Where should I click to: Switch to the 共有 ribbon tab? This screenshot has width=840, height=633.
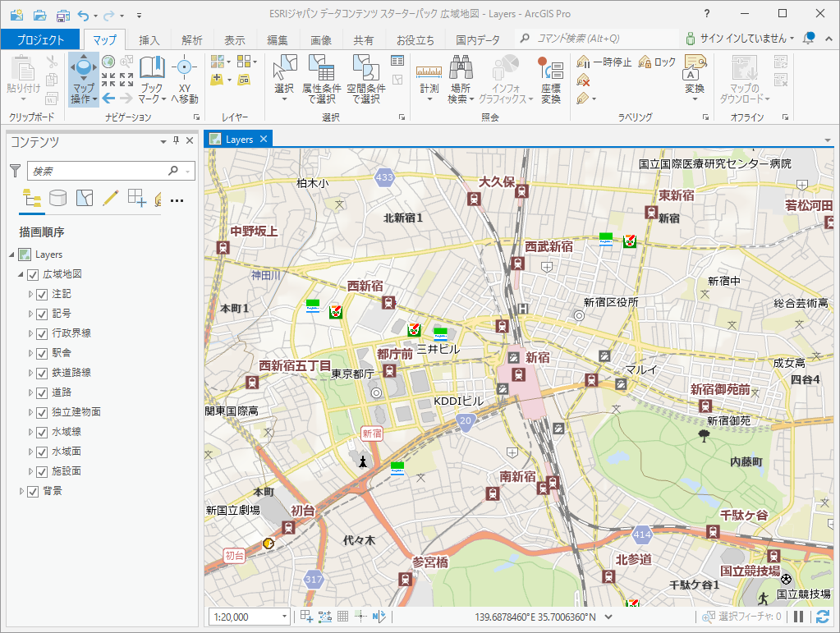click(363, 40)
